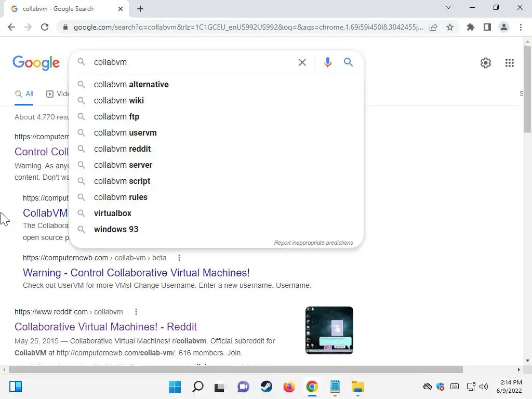Open Task View on taskbar
The width and height of the screenshot is (532, 399).
coord(220,387)
